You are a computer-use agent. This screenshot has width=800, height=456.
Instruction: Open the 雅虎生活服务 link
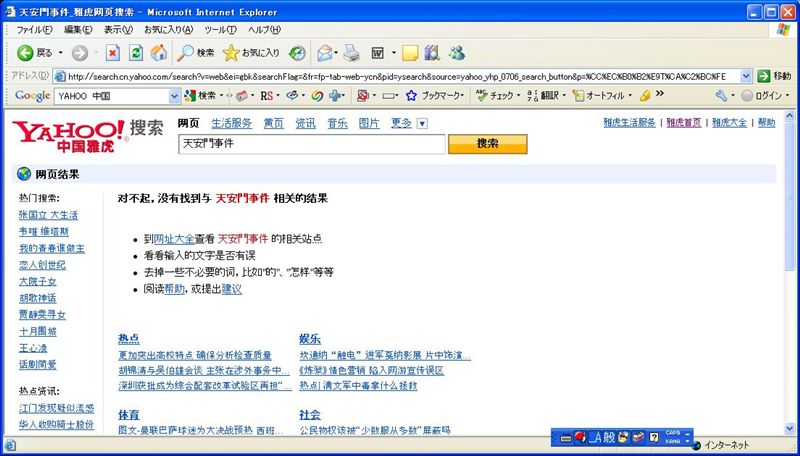tap(629, 122)
